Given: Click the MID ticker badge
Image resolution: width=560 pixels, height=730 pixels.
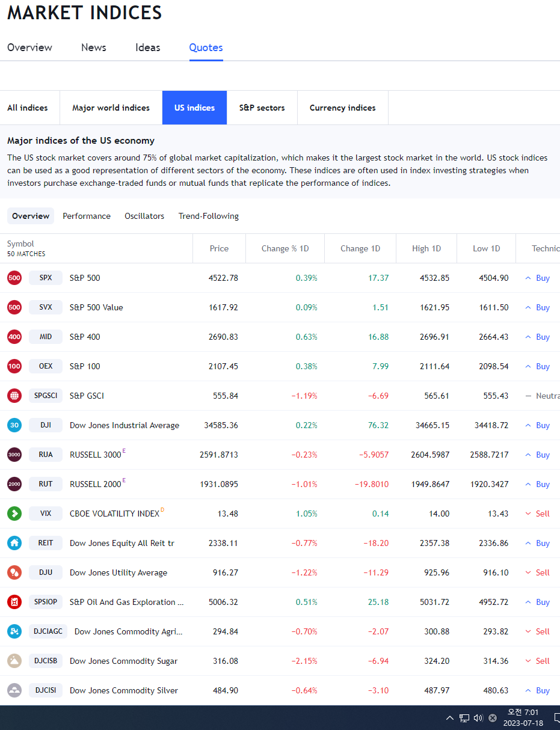Looking at the screenshot, I should click(x=46, y=337).
